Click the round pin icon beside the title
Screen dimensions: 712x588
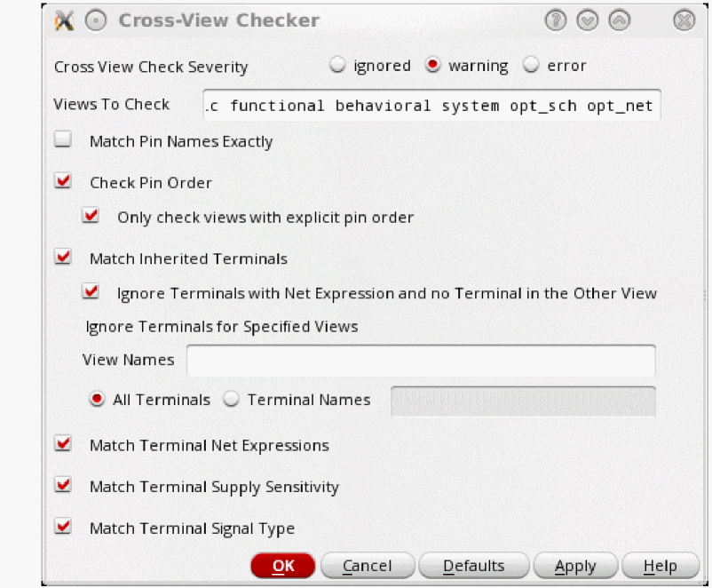click(96, 20)
